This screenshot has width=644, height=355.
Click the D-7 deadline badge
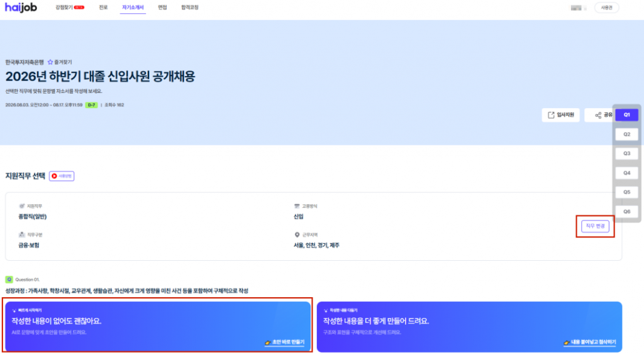(91, 105)
